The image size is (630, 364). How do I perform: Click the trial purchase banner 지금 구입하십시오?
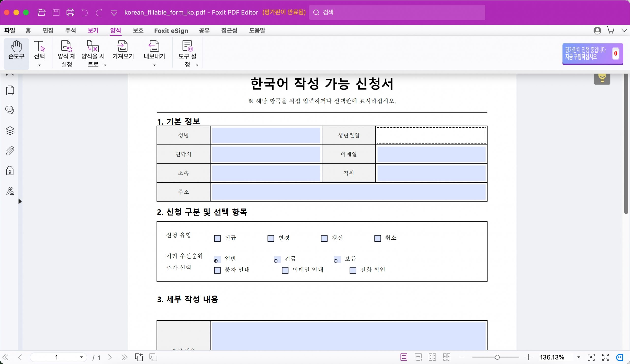click(x=593, y=54)
